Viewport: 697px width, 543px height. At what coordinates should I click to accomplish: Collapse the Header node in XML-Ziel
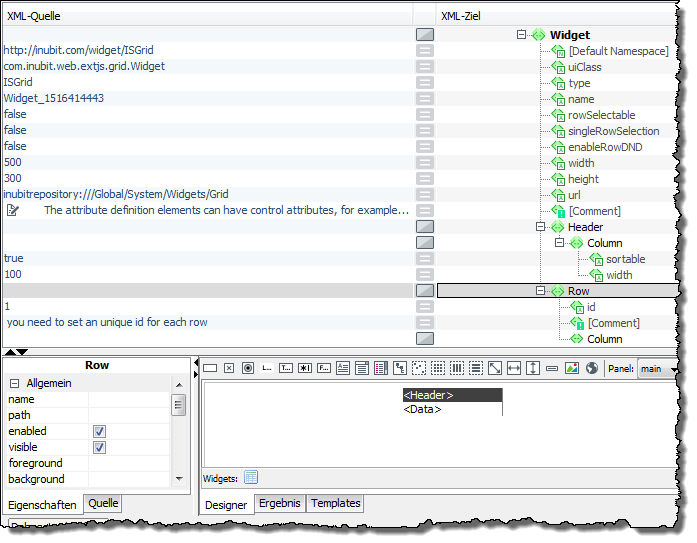tap(542, 227)
